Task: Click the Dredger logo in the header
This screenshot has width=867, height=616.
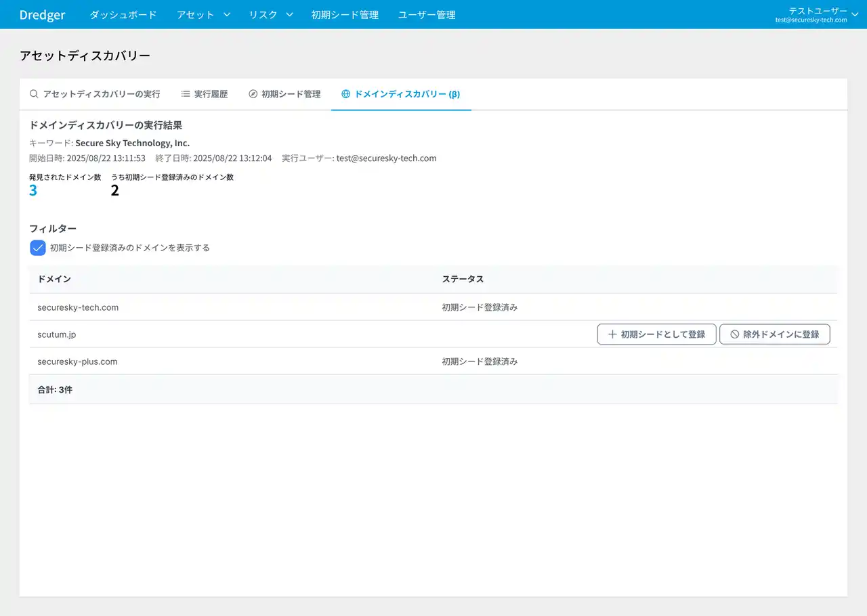Action: pyautogui.click(x=42, y=14)
